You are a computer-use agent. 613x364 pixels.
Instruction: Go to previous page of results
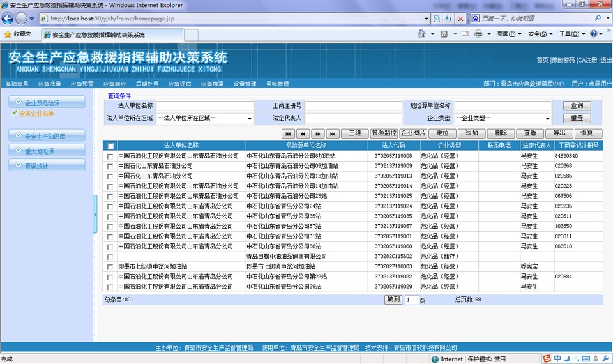point(303,133)
